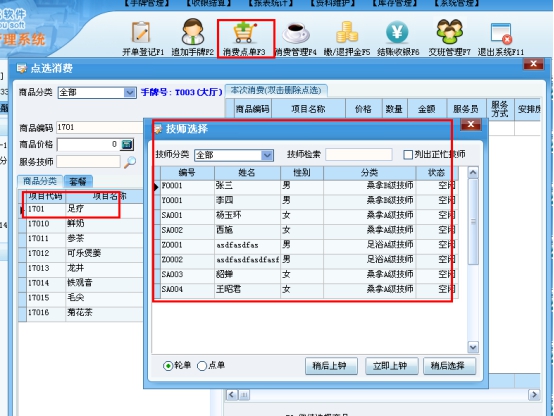The height and width of the screenshot is (416, 554).
Task: Click the 缴/退押金F5 coins icon
Action: pyautogui.click(x=347, y=33)
